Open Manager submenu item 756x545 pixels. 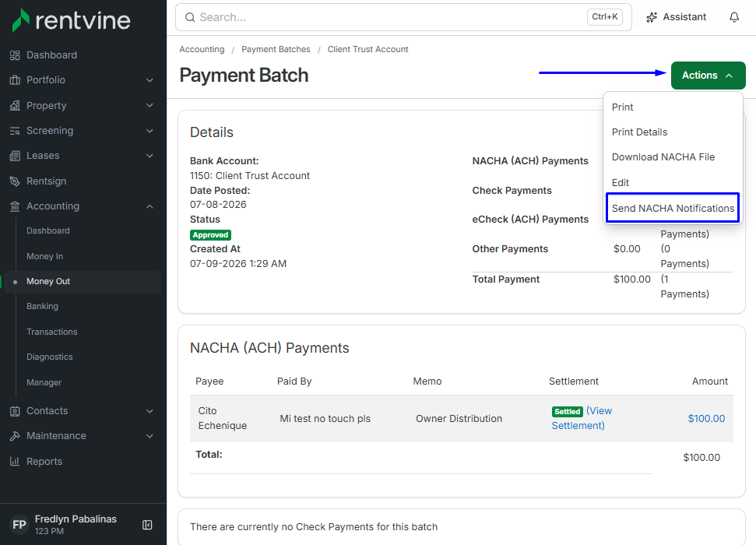[44, 382]
